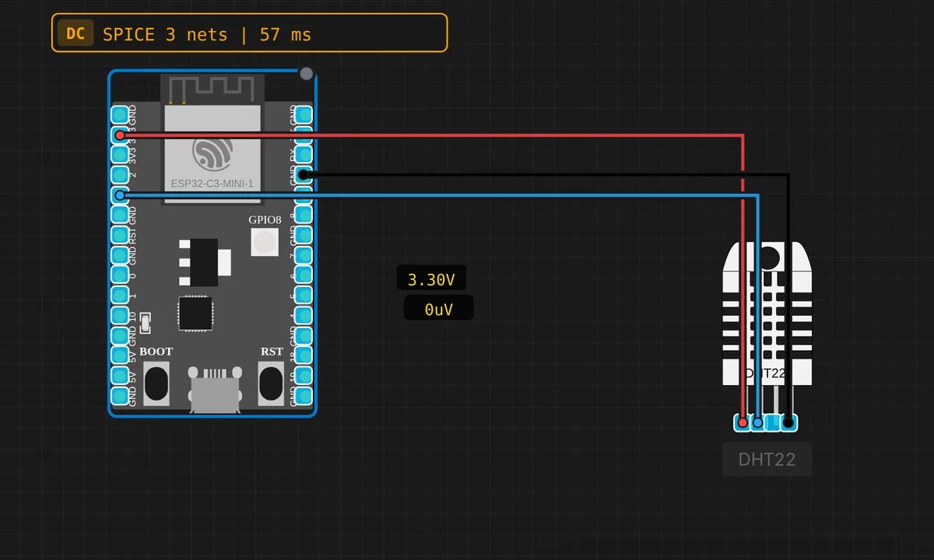This screenshot has width=934, height=560.
Task: Click the DHT22 name label below the sensor
Action: 767,460
